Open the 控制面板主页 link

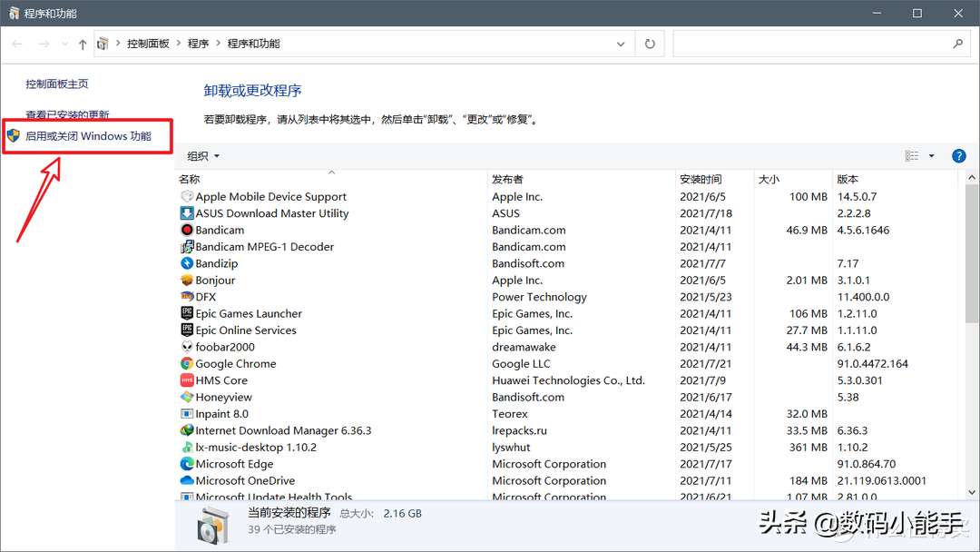[57, 84]
